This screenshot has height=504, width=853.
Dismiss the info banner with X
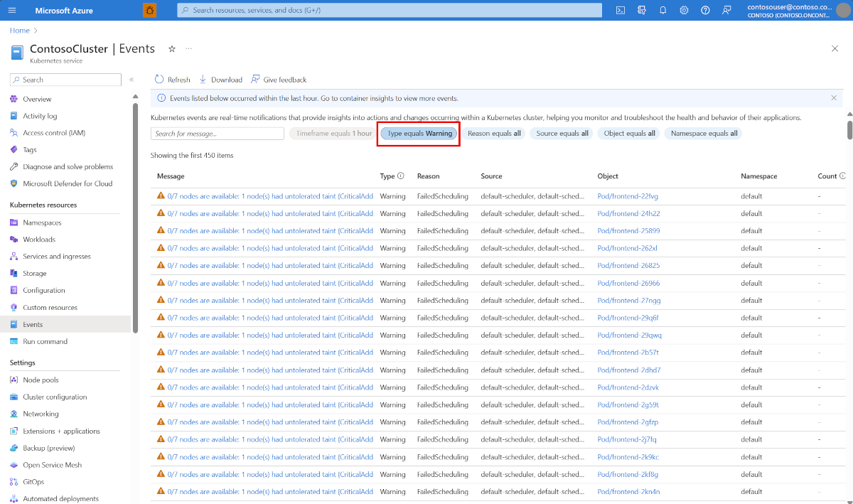[x=834, y=98]
